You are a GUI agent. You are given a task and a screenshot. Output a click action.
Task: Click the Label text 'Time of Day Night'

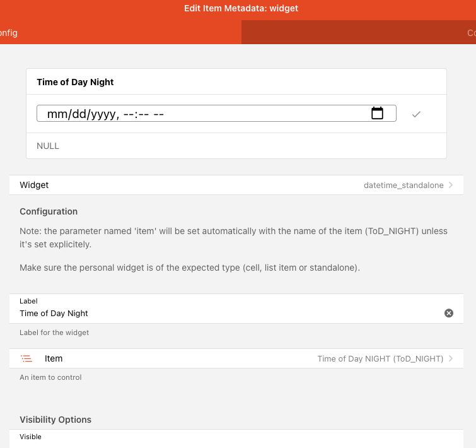pos(54,314)
